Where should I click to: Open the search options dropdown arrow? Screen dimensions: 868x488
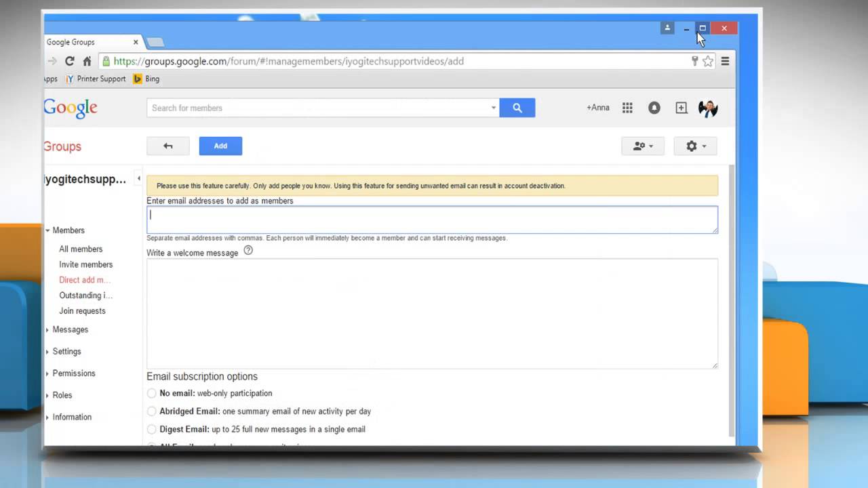point(493,108)
